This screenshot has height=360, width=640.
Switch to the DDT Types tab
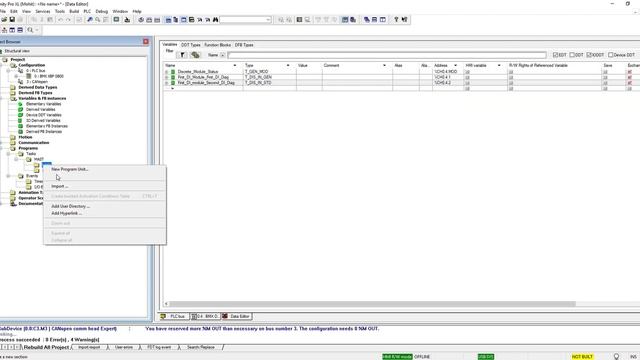click(x=191, y=45)
